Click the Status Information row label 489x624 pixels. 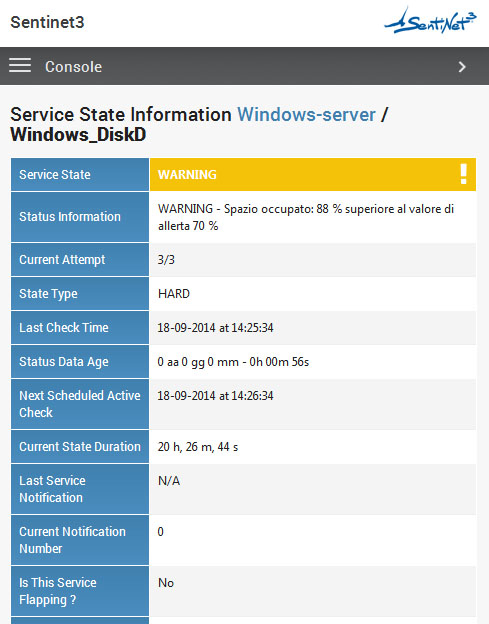70,216
